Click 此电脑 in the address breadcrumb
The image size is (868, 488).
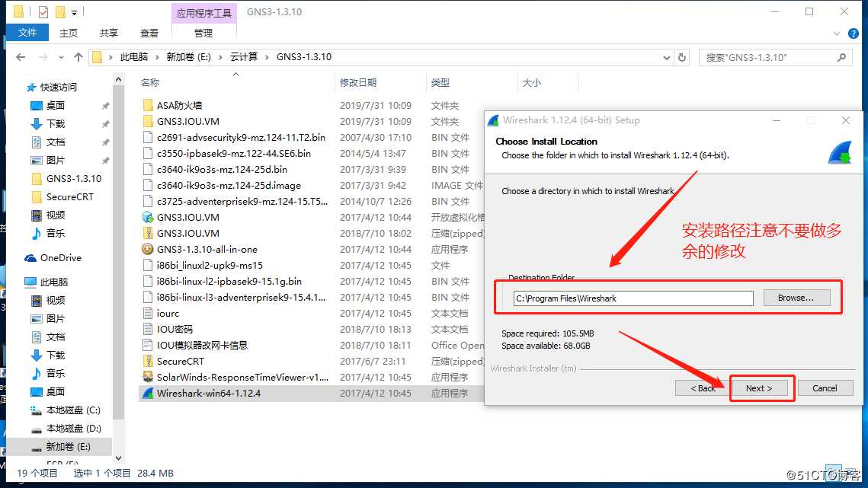tap(134, 57)
